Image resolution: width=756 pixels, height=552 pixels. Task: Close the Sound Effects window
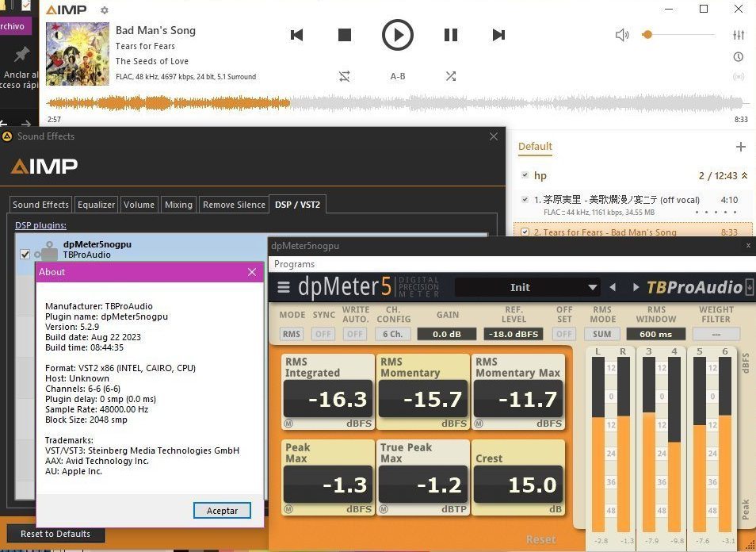pos(493,136)
